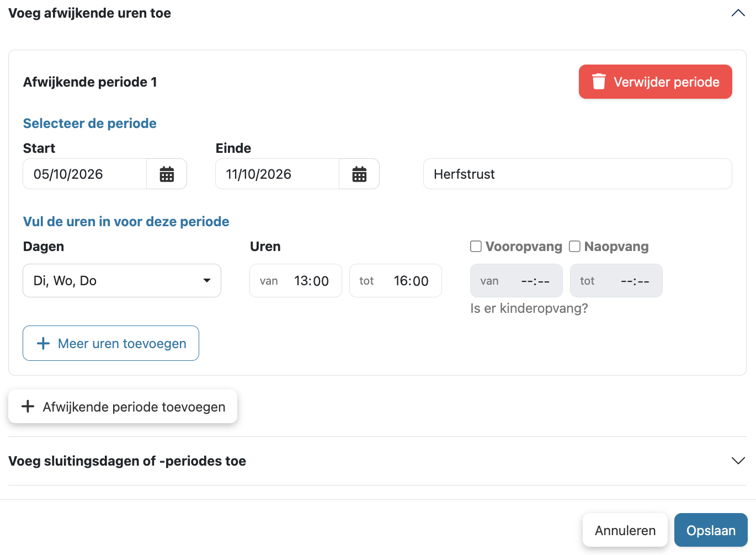Set the Uren van time 13:00
Viewport: 756px width, 555px height.
296,281
